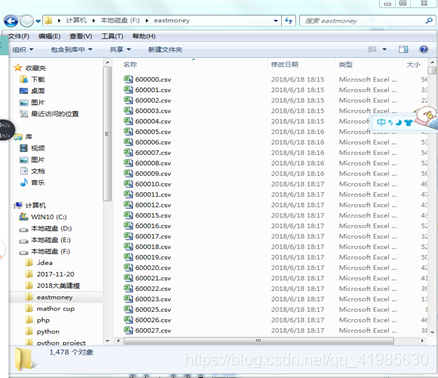Image resolution: width=438 pixels, height=378 pixels.
Task: Select the 600005.csv file icon
Action: tap(128, 131)
